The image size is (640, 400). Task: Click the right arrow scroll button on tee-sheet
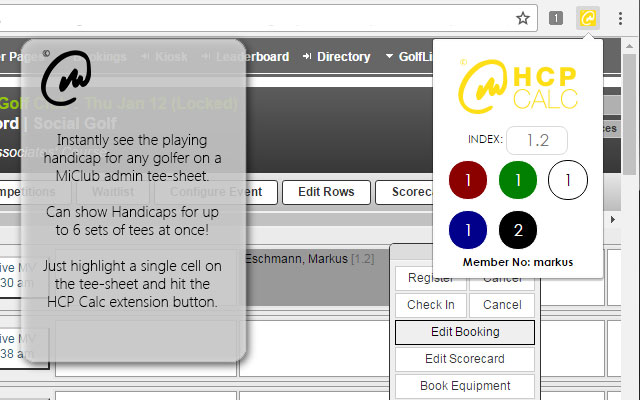pyautogui.click(x=613, y=220)
